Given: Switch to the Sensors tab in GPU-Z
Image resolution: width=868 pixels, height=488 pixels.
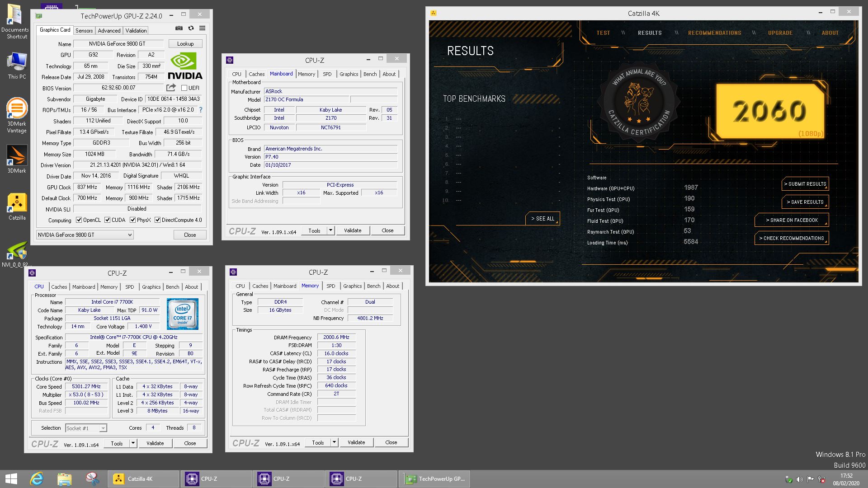Looking at the screenshot, I should (84, 30).
